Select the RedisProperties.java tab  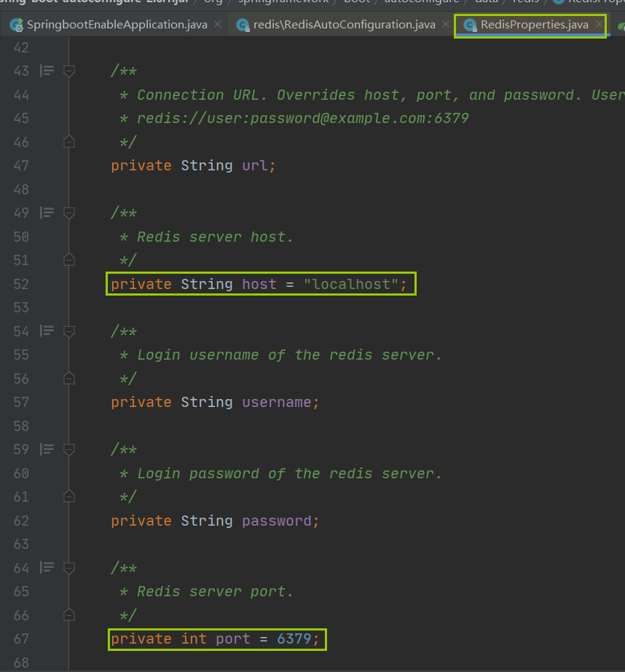534,25
